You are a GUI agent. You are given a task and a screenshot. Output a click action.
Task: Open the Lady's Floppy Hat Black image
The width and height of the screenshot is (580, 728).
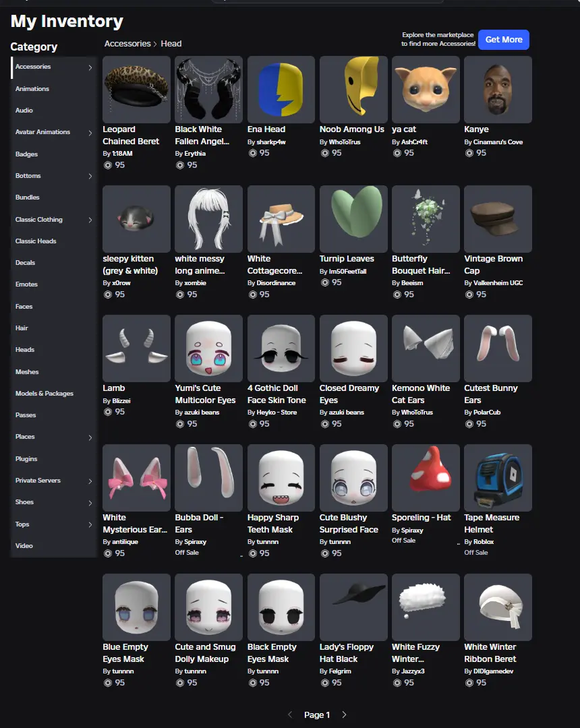point(353,608)
